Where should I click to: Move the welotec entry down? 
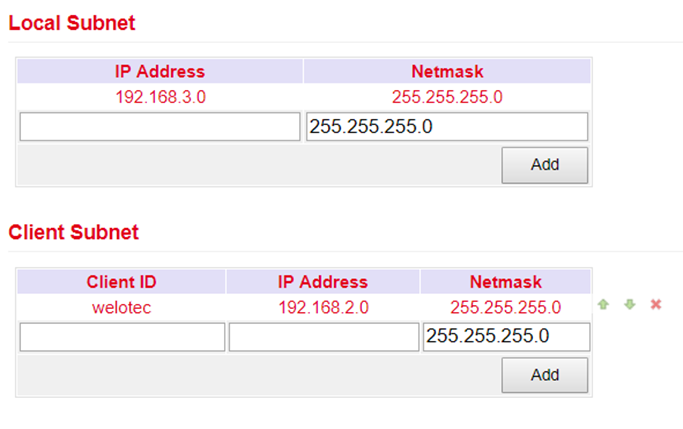629,304
